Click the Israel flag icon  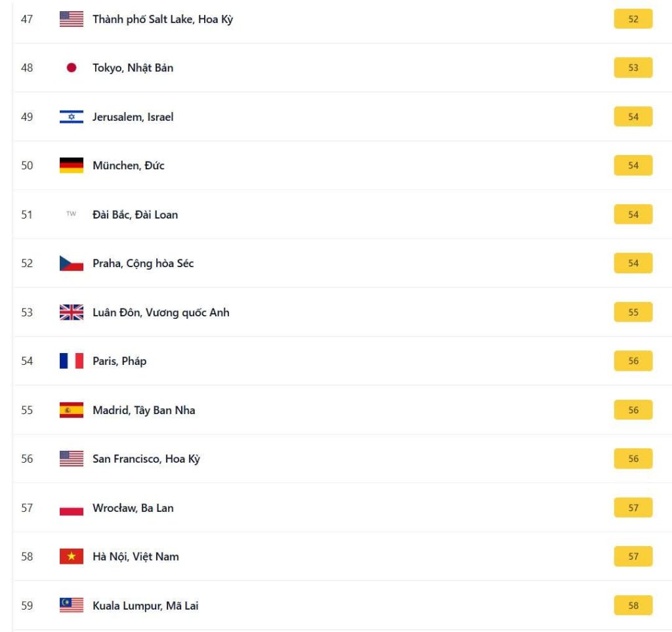coord(72,117)
